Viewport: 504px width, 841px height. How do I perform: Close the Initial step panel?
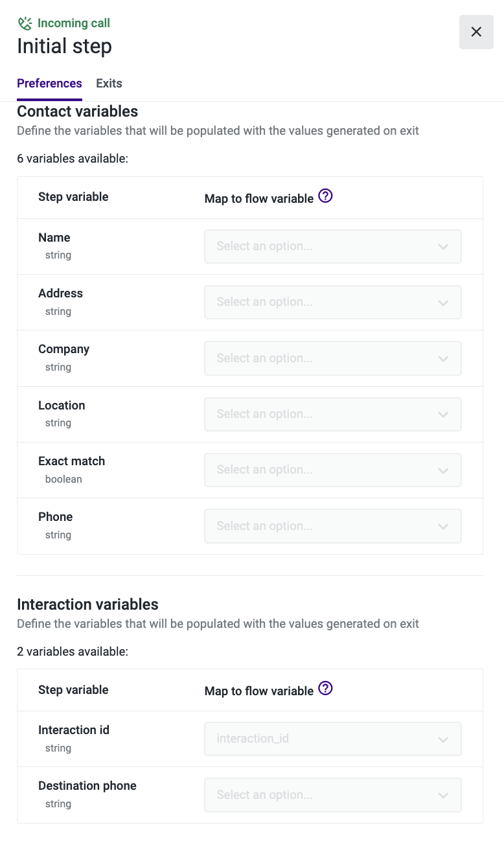[476, 32]
